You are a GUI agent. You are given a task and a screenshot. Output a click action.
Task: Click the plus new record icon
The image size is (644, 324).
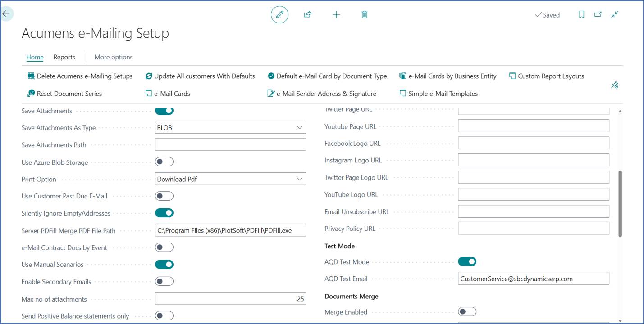(x=336, y=15)
